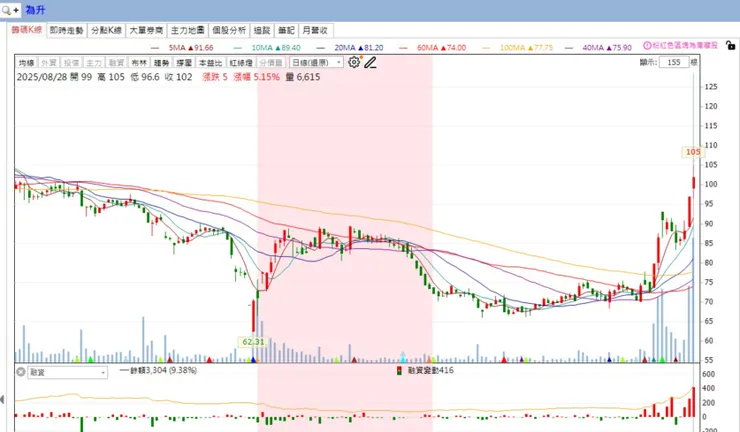The height and width of the screenshot is (432, 740).
Task: Click the 餘額3,304 (9.38%) legend
Action: [158, 371]
